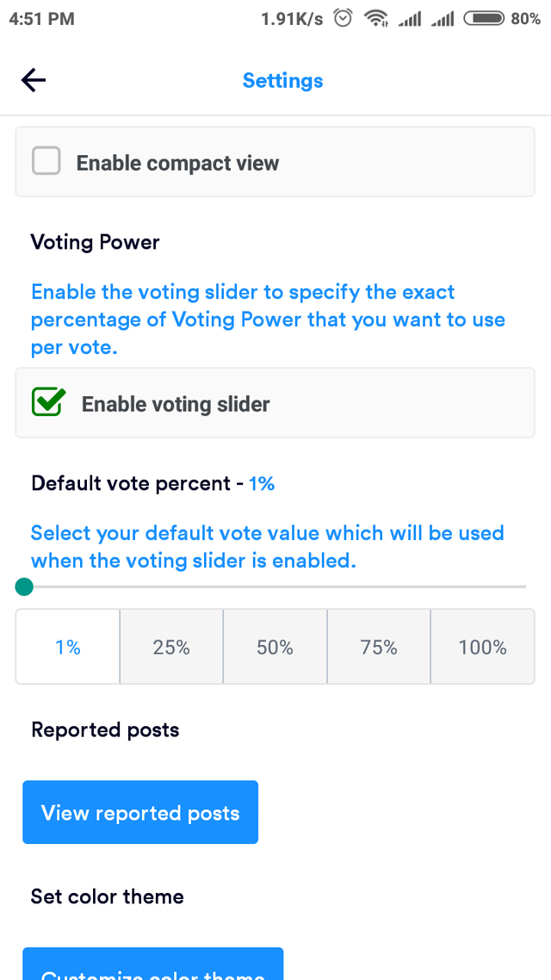This screenshot has height=980, width=551.
Task: Set default vote percent to 100%
Action: (482, 647)
